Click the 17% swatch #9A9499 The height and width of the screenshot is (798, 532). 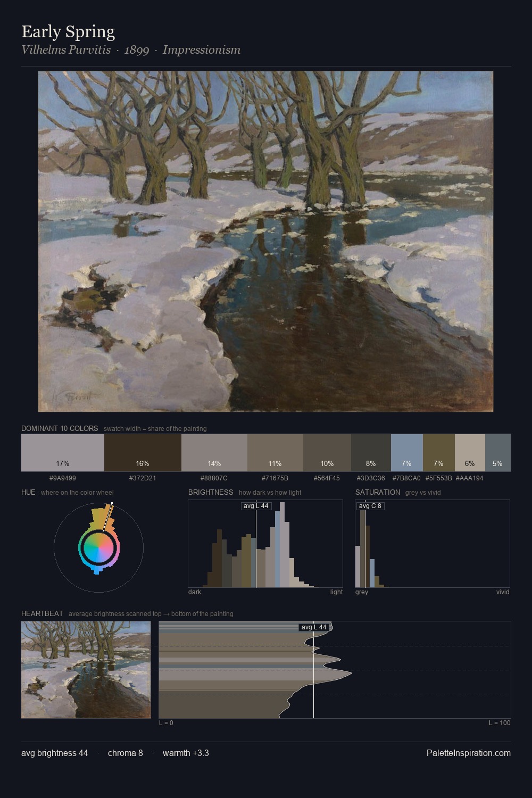point(63,453)
